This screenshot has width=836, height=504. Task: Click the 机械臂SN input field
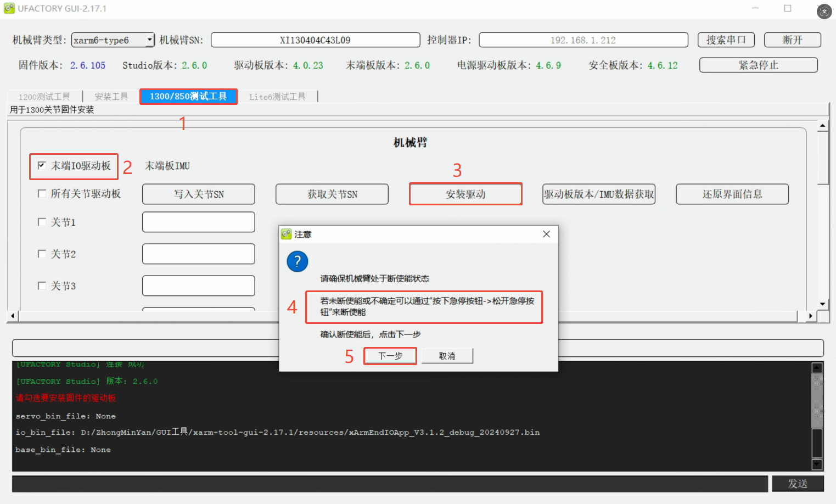316,40
